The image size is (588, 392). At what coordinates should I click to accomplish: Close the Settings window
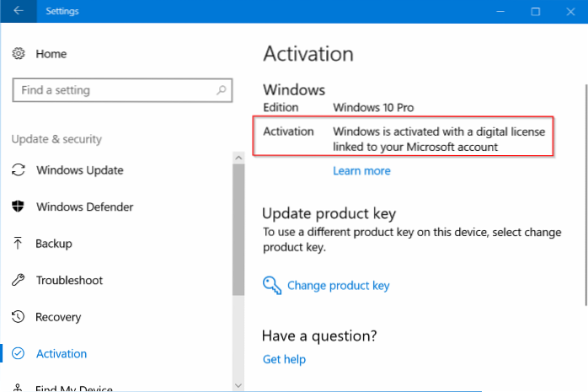pos(573,12)
